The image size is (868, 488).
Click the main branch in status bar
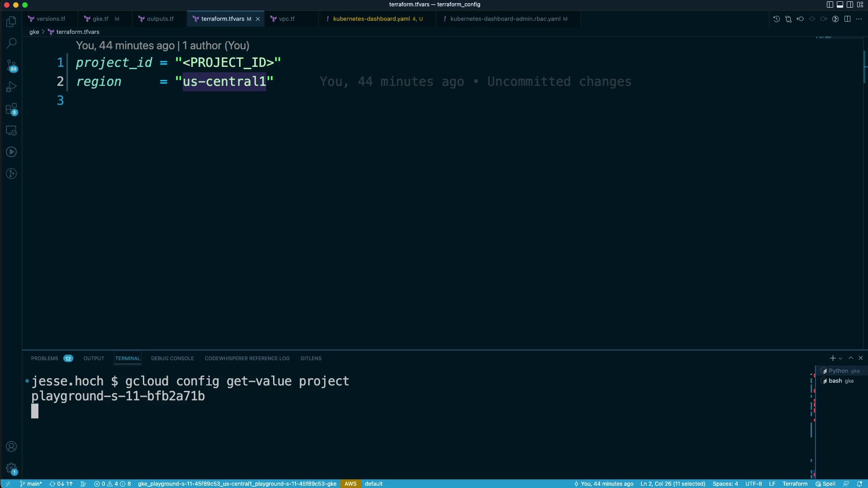pyautogui.click(x=32, y=483)
